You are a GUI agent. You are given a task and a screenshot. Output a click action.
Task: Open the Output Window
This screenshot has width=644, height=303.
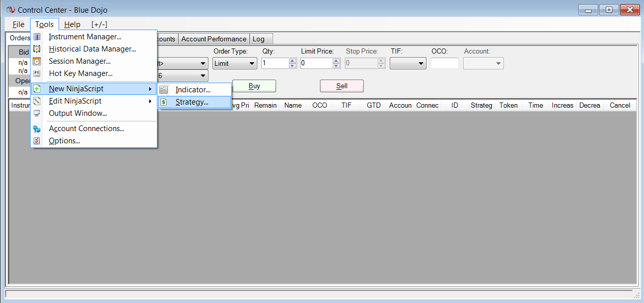[x=94, y=113]
